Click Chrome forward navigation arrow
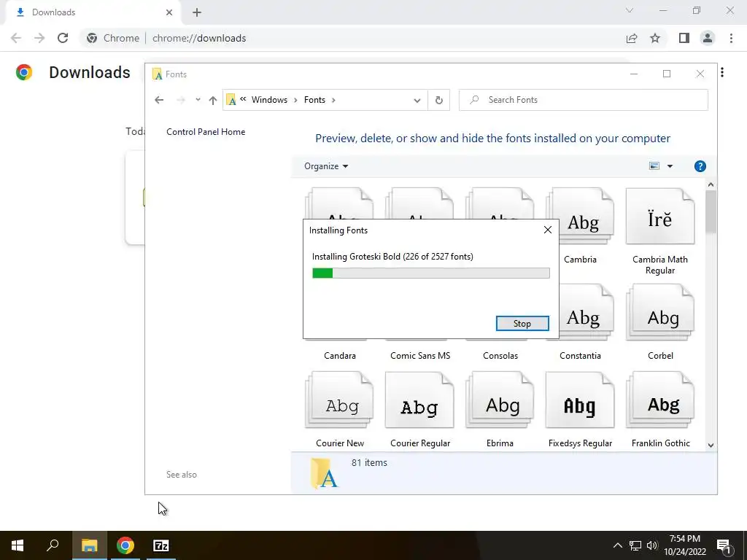 pyautogui.click(x=39, y=38)
